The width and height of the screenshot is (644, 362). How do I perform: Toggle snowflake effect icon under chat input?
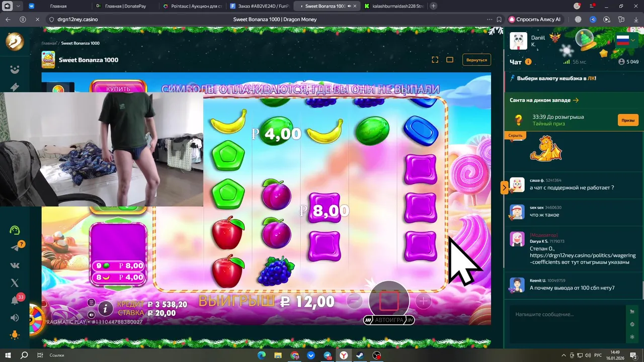click(x=632, y=336)
